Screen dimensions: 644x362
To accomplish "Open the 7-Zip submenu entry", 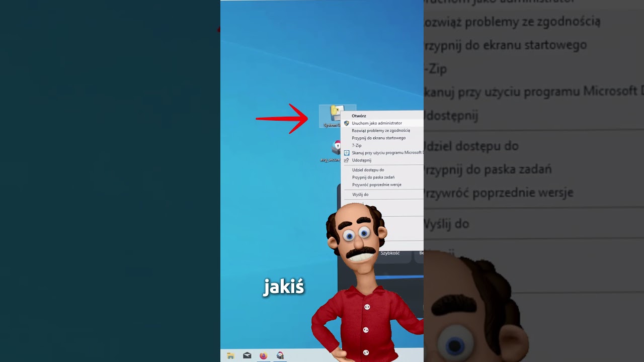I will (x=357, y=145).
